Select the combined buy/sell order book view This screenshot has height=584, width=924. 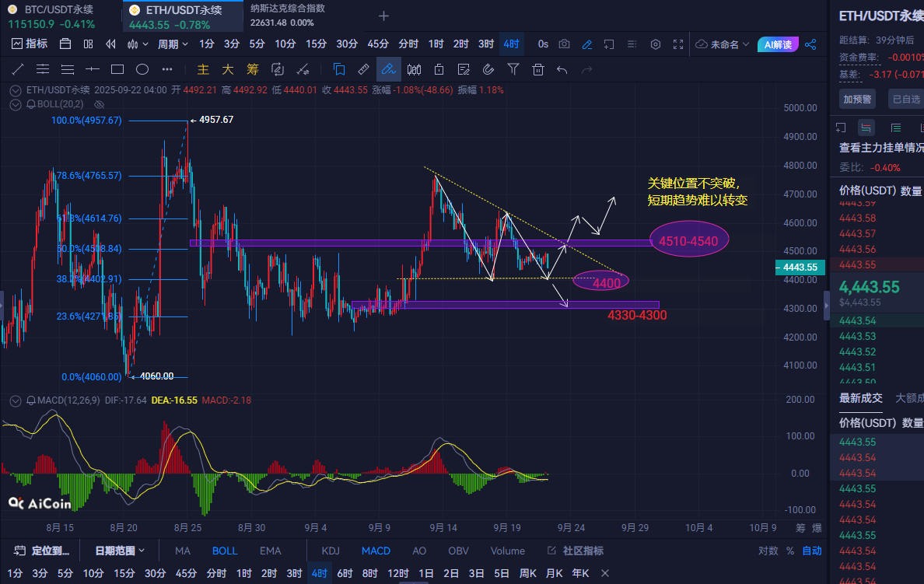(866, 128)
